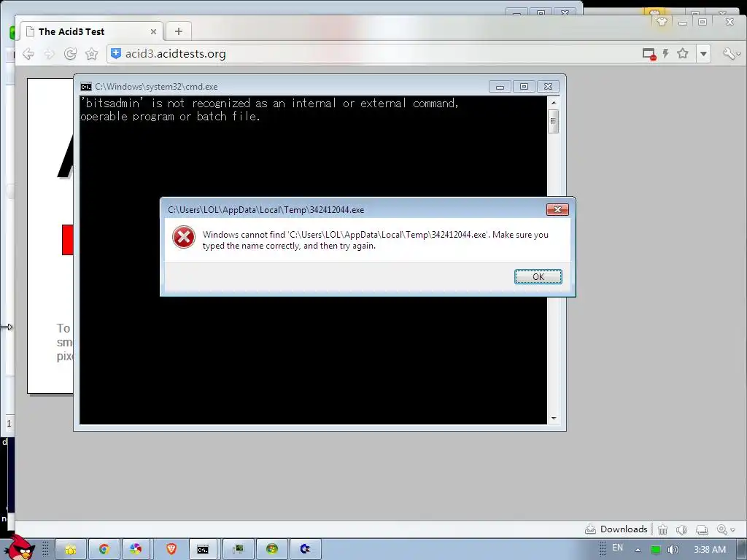Click the 'bitsadmin' is not recognized message
Viewport: 747px width, 560px height.
pyautogui.click(x=269, y=109)
